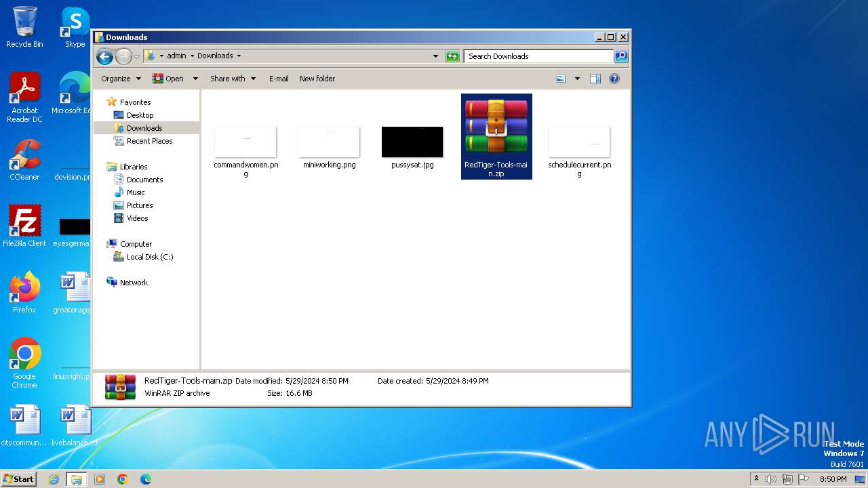The width and height of the screenshot is (868, 488).
Task: Launch Firefox from the desktop
Action: click(24, 292)
